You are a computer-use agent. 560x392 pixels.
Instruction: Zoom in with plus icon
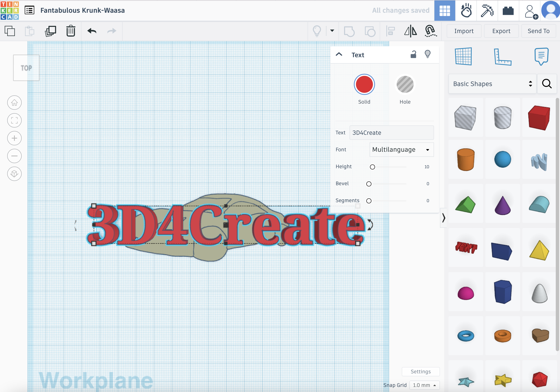[14, 138]
